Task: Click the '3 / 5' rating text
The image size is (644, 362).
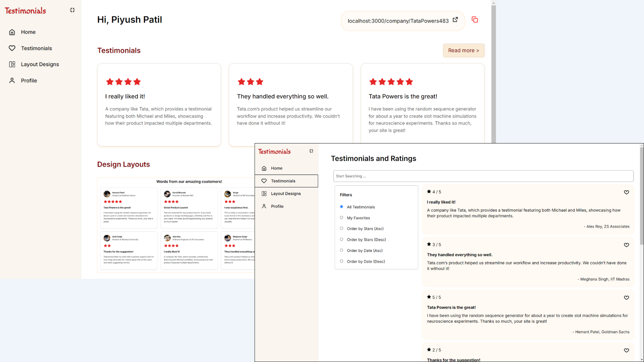Action: (437, 245)
